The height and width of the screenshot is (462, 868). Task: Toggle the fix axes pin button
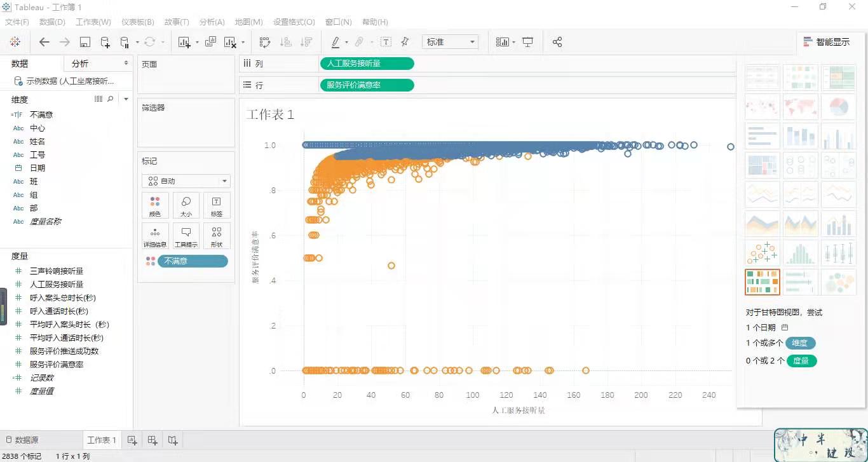click(x=405, y=42)
